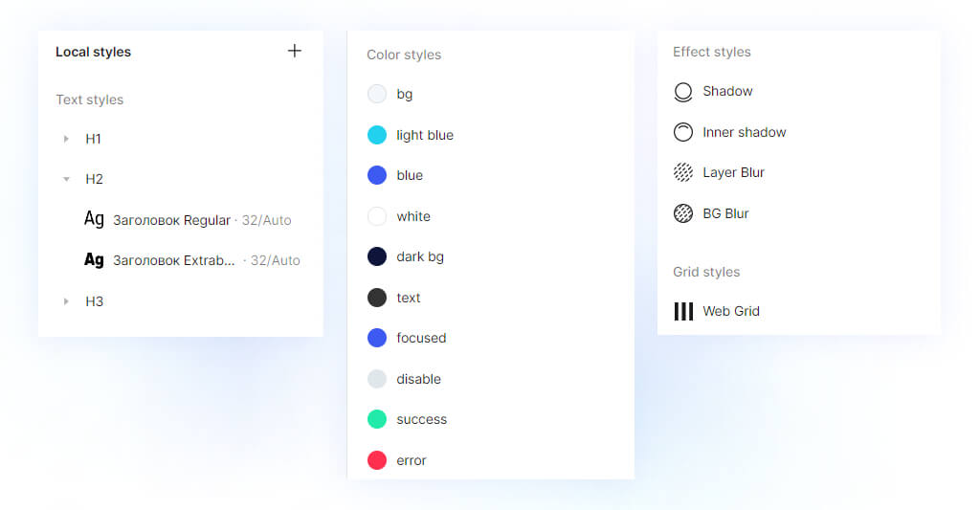980x510 pixels.
Task: Click the dark bg style name
Action: (x=420, y=256)
